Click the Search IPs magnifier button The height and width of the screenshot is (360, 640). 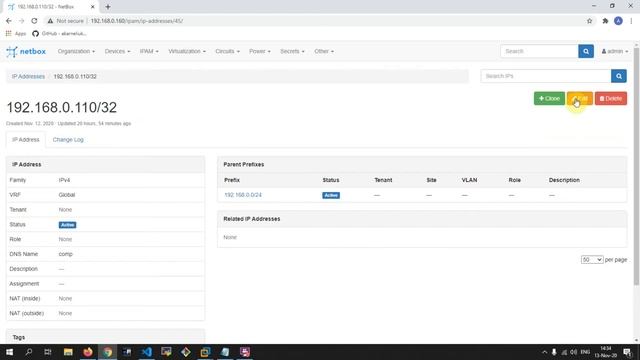click(x=619, y=76)
